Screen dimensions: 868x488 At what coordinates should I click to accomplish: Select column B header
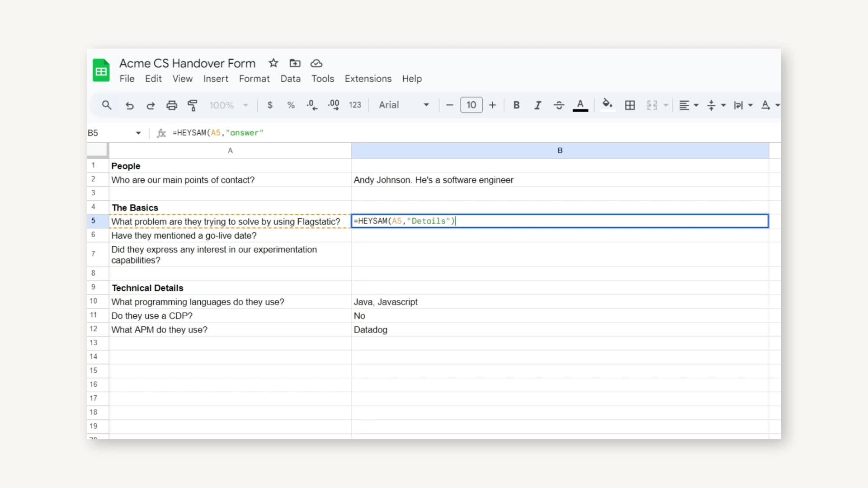tap(560, 150)
